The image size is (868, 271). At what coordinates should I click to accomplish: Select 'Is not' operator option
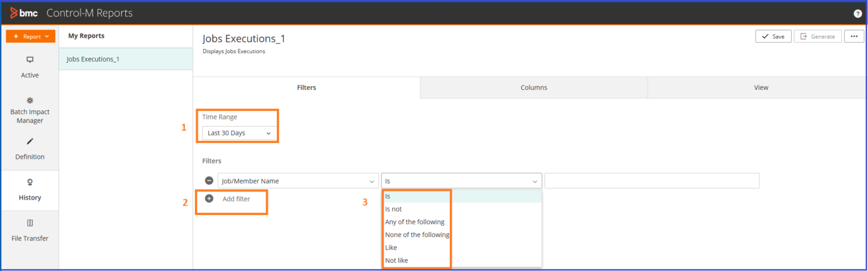(393, 209)
